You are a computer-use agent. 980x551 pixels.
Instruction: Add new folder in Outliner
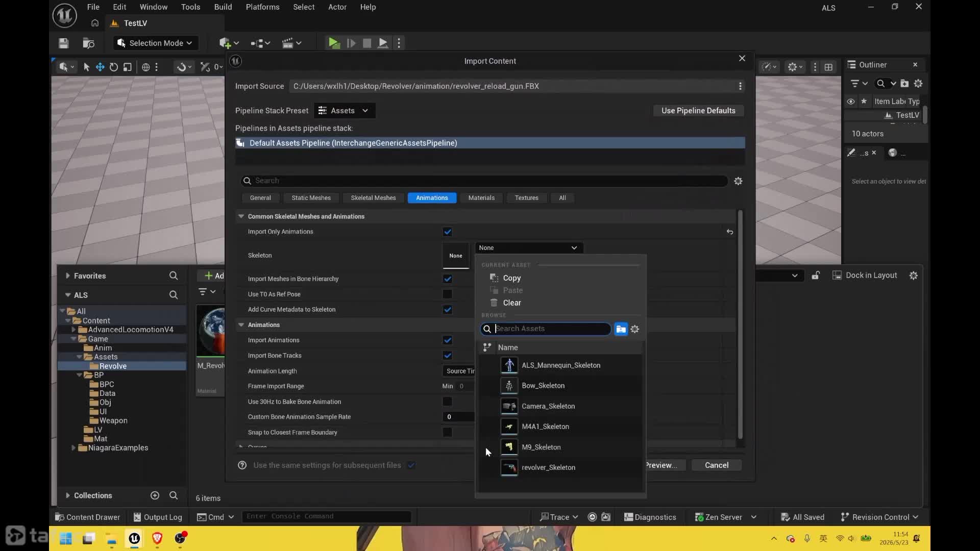pos(904,84)
